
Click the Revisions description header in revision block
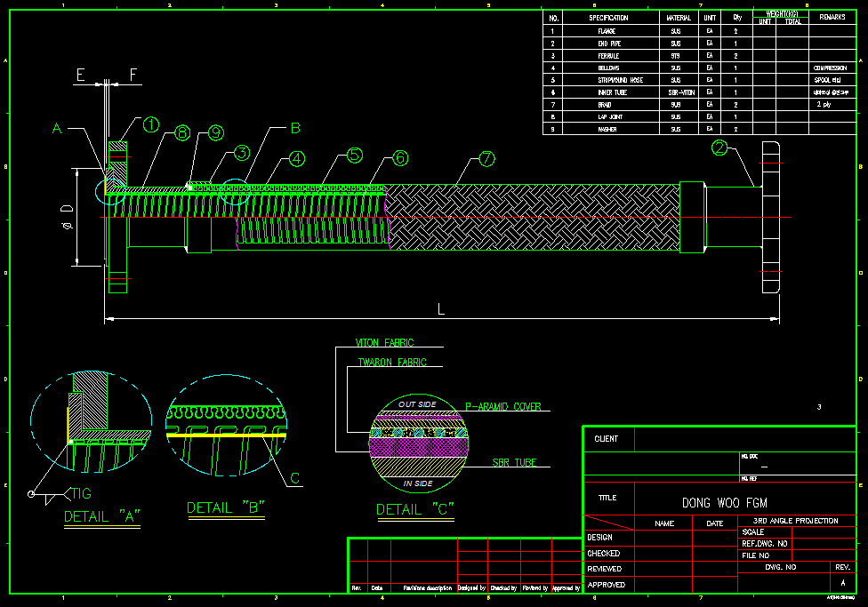click(x=428, y=588)
